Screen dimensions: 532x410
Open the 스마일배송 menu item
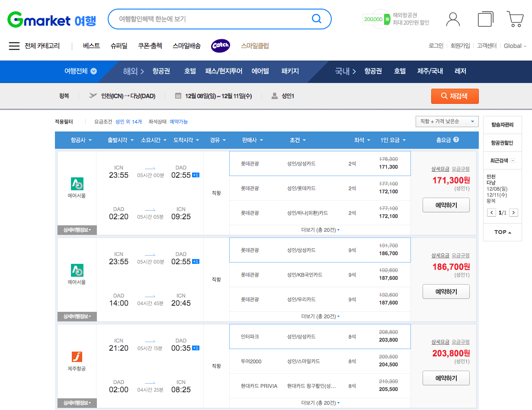[186, 46]
